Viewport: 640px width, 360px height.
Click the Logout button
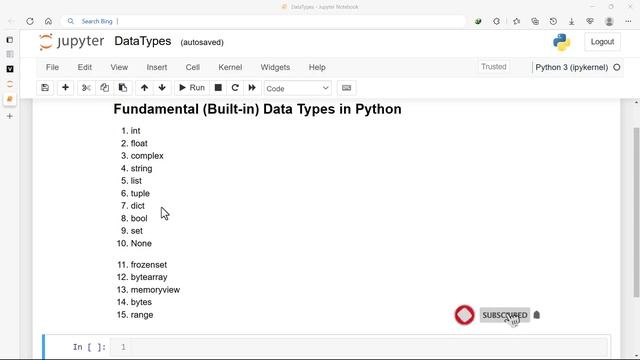tap(602, 42)
